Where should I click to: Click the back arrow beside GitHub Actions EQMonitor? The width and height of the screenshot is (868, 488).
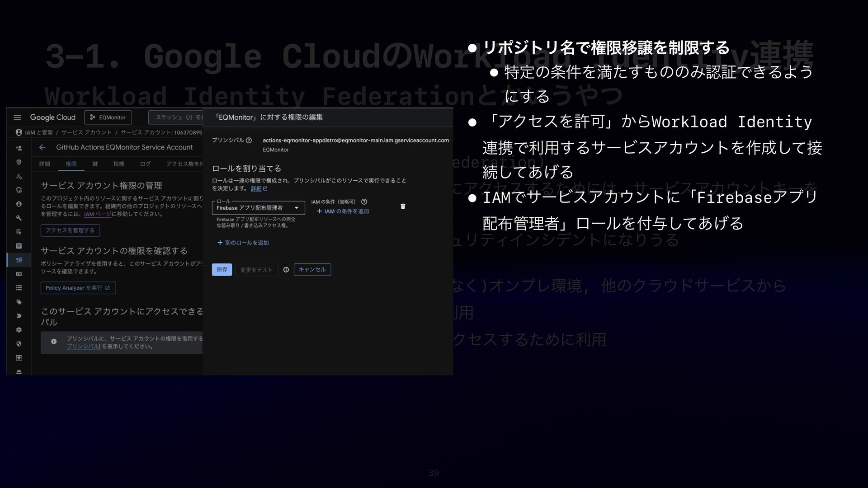(42, 147)
